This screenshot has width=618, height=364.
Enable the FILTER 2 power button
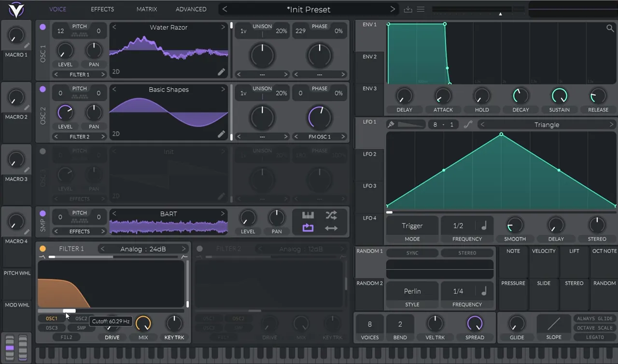point(200,249)
